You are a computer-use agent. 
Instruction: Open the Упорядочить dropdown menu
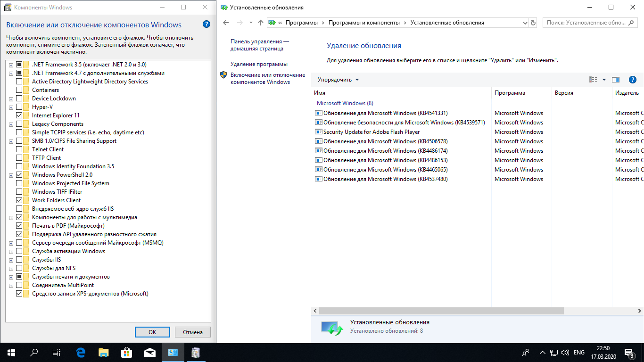pos(338,80)
